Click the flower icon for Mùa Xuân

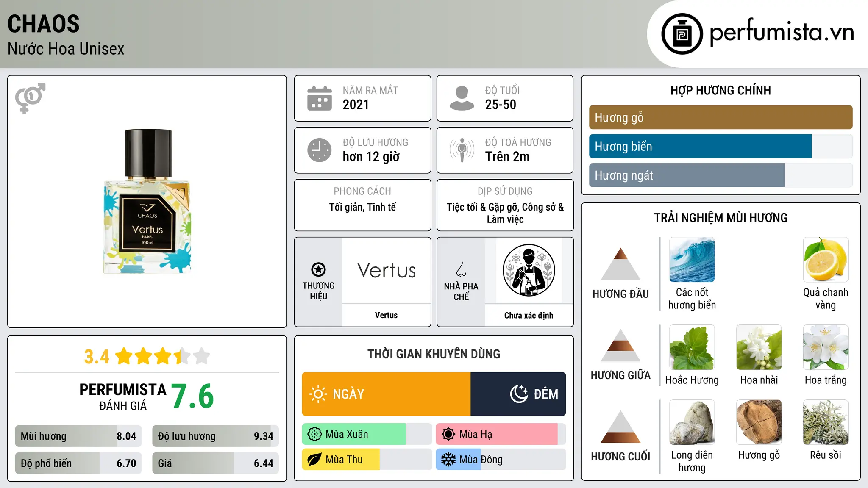[314, 434]
